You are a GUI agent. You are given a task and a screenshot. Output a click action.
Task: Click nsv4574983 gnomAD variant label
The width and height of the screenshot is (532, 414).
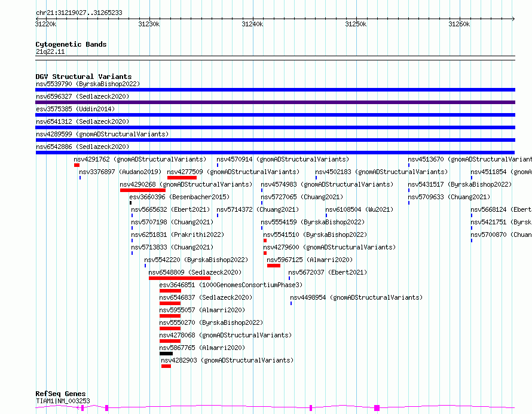pos(327,184)
